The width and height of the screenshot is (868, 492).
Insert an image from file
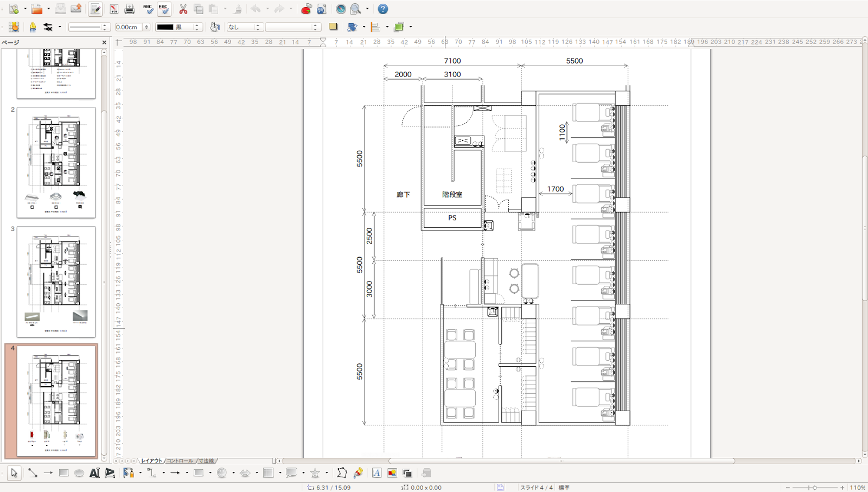point(392,473)
